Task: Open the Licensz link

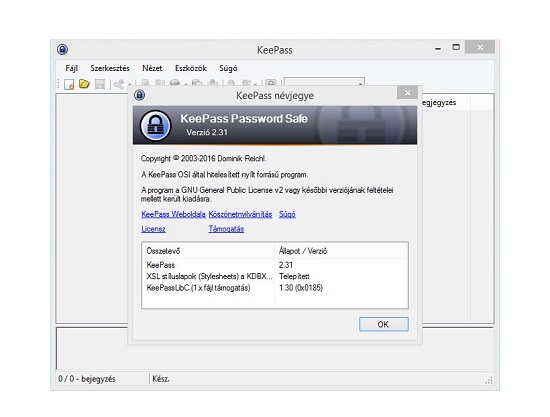Action: tap(153, 229)
